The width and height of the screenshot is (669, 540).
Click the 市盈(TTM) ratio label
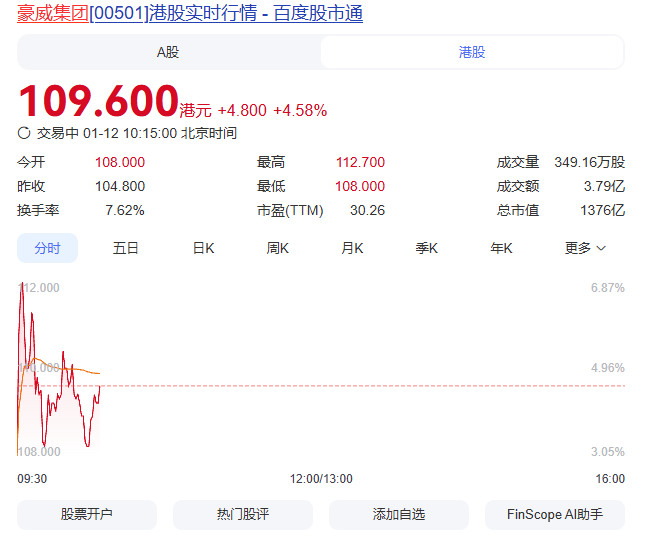[285, 210]
